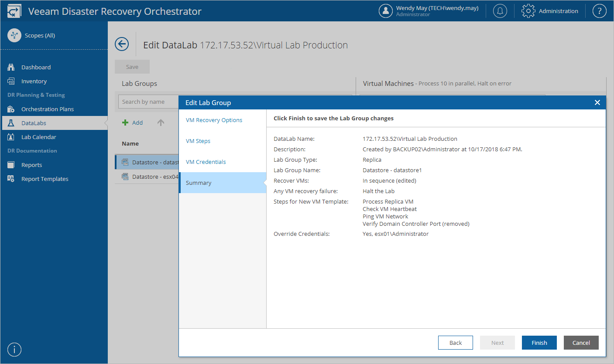
Task: Select the Datastore - datastore1 row
Action: (147, 163)
